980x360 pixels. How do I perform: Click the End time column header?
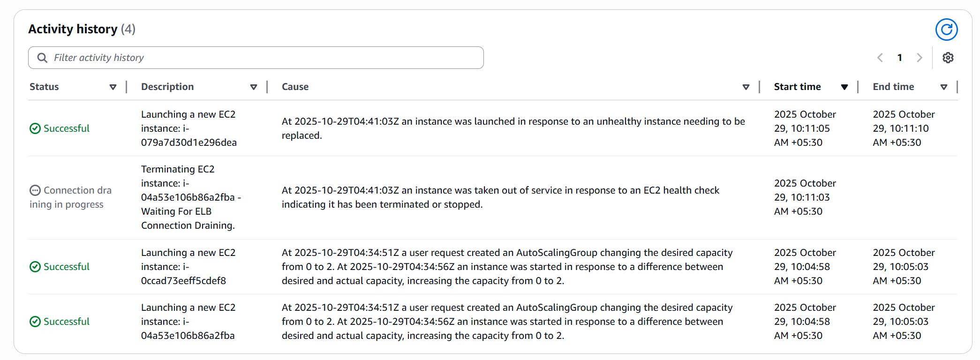pyautogui.click(x=893, y=87)
